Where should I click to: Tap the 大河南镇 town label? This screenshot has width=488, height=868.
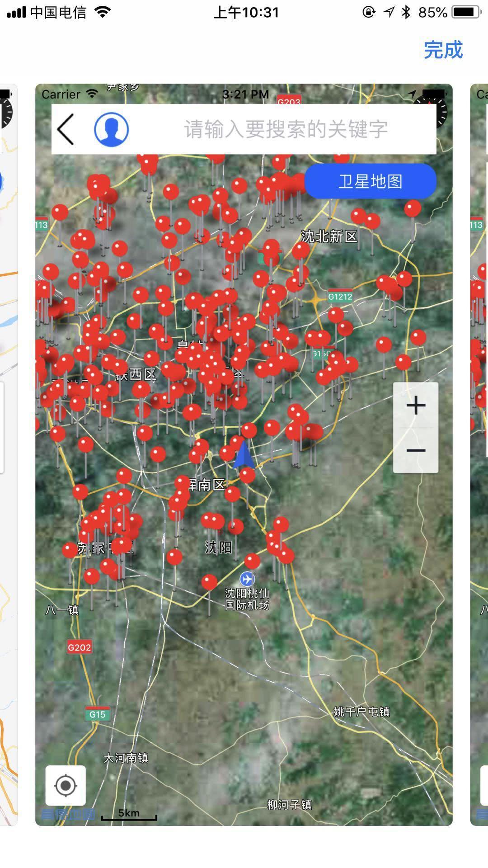pos(126,758)
